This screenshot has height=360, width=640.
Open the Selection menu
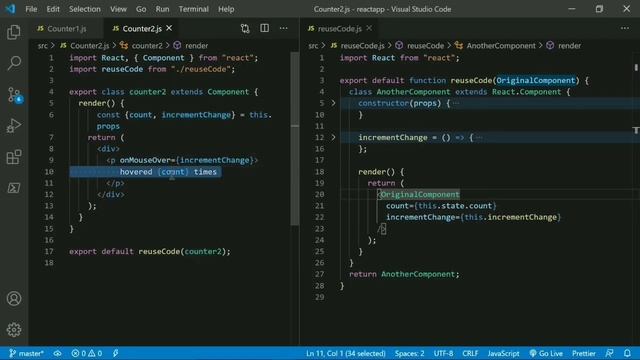[x=84, y=9]
